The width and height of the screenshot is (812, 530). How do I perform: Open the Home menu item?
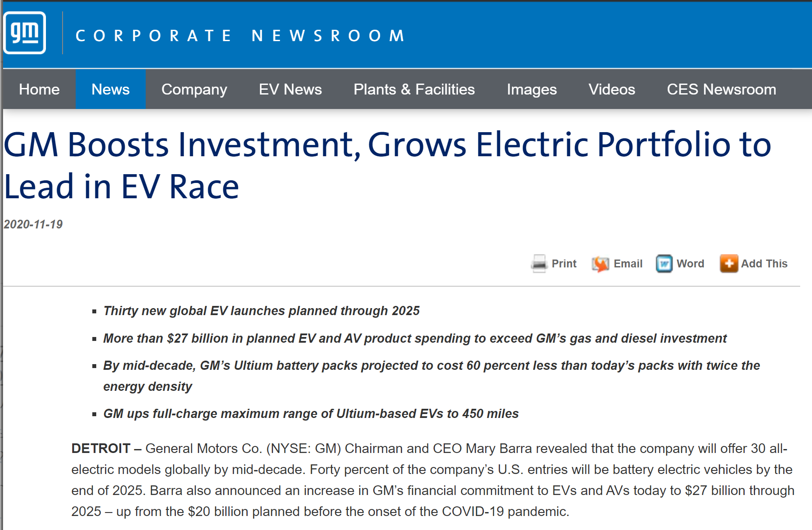click(39, 89)
